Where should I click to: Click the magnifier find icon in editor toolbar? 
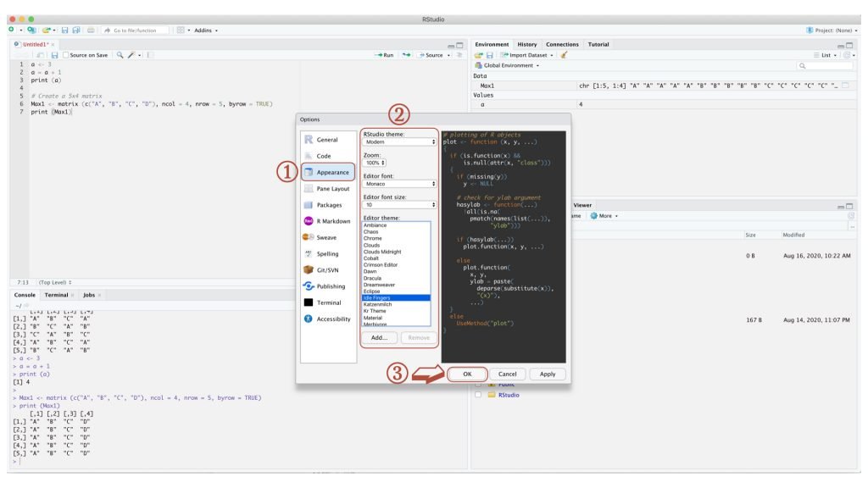(x=120, y=55)
